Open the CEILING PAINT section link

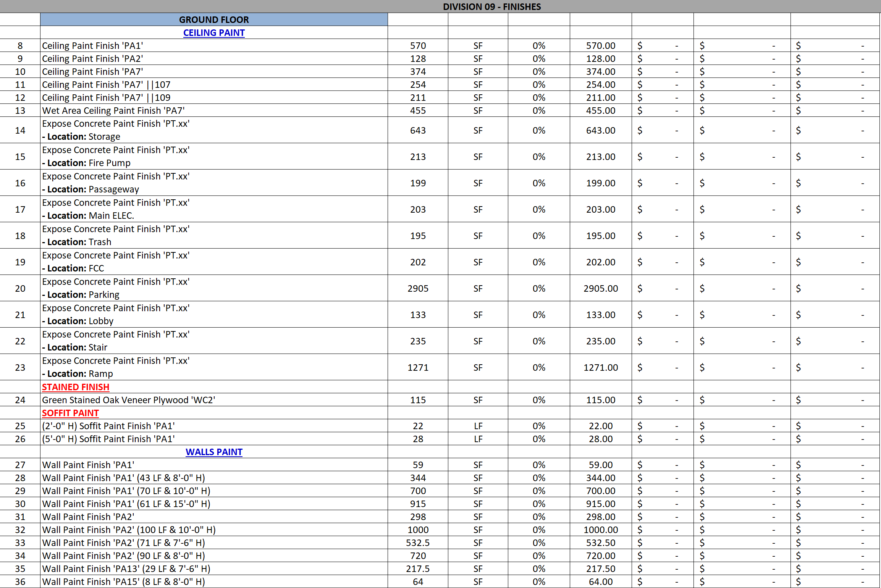(x=214, y=33)
